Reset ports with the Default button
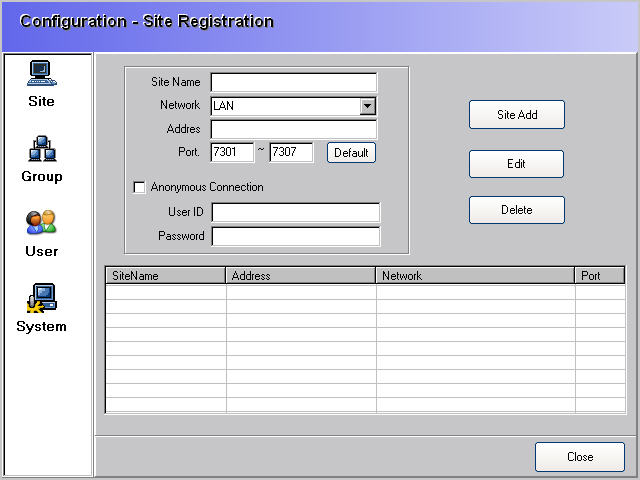Image resolution: width=640 pixels, height=480 pixels. click(x=351, y=153)
